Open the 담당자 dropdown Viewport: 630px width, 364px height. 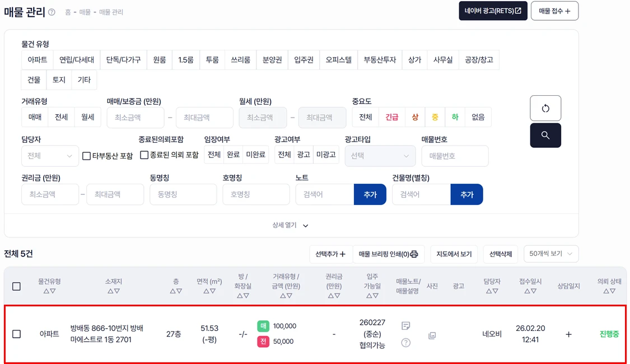50,156
